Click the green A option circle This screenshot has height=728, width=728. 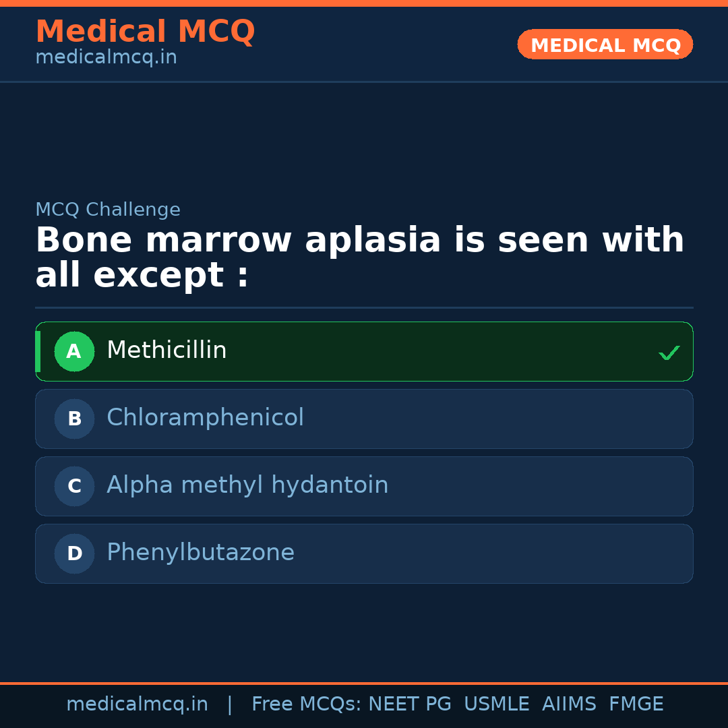click(x=74, y=351)
